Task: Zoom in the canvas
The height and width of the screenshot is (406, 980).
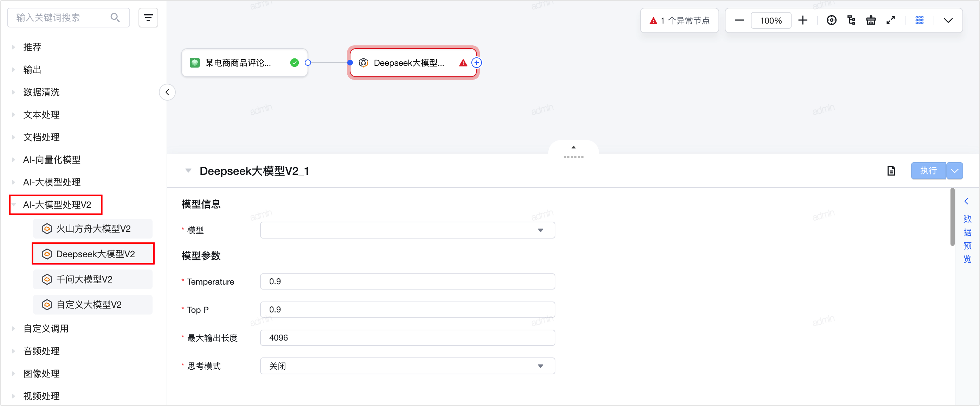Action: click(x=802, y=20)
